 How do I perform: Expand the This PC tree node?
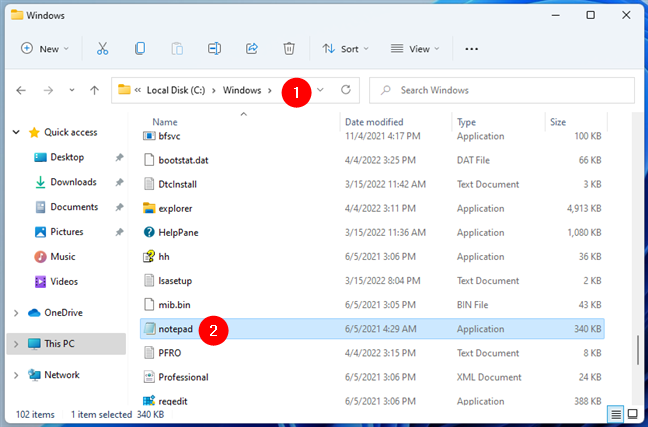(x=16, y=344)
